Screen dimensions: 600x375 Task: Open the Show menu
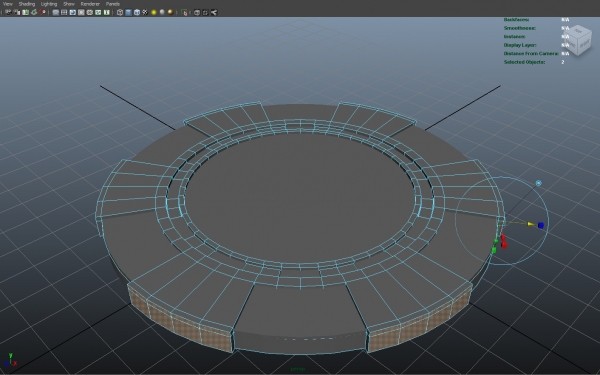(69, 4)
